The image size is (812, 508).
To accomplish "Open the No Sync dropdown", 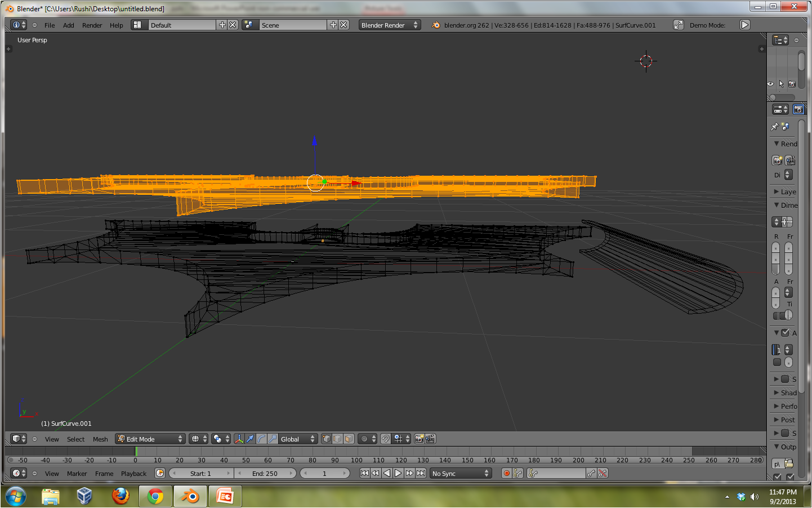I will click(461, 473).
